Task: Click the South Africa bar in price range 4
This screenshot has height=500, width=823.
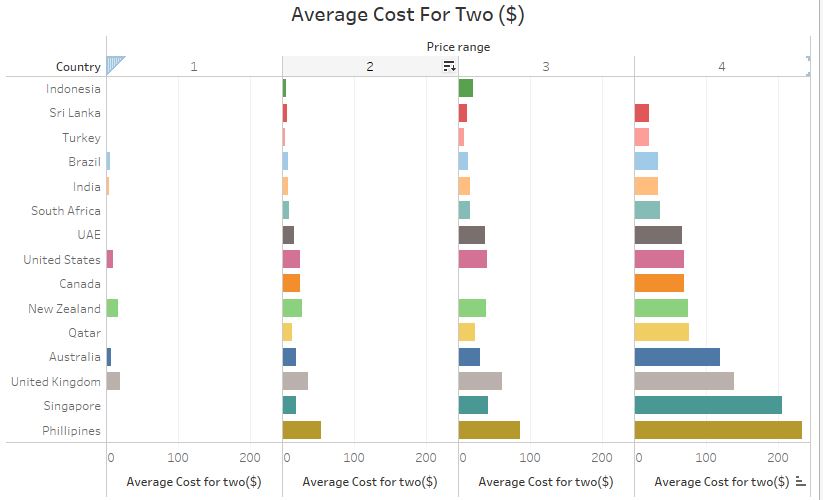Action: point(647,210)
